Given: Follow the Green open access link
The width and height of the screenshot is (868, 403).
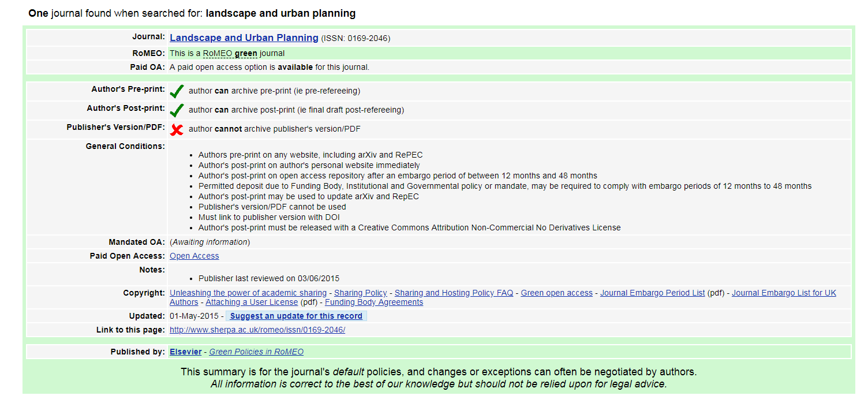Looking at the screenshot, I should 556,293.
